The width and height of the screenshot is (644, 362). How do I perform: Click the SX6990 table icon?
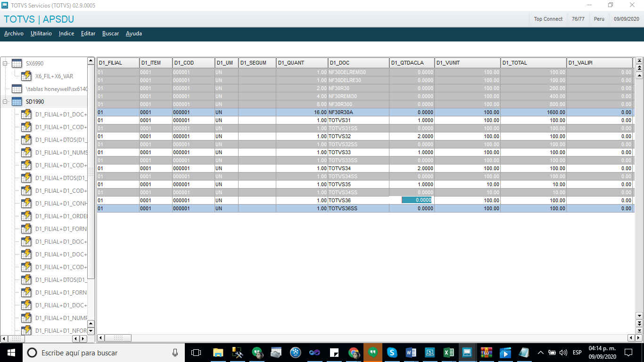[17, 64]
